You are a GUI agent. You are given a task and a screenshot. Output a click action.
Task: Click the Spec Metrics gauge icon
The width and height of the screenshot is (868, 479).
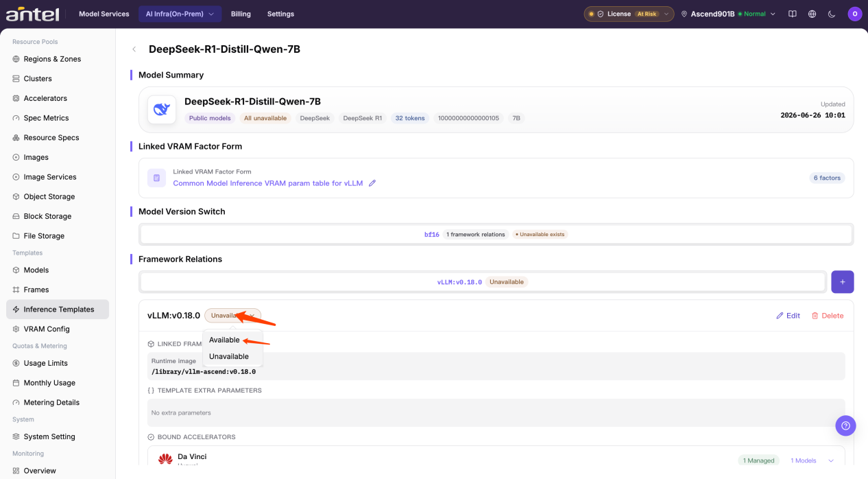[16, 118]
